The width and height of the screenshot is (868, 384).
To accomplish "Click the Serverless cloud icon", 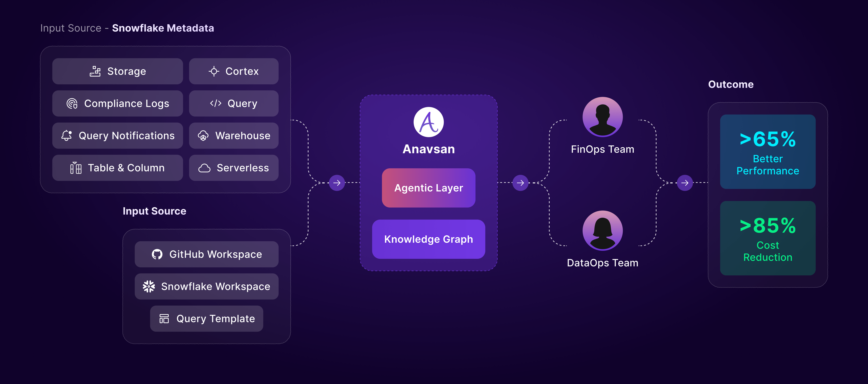I will click(x=204, y=168).
